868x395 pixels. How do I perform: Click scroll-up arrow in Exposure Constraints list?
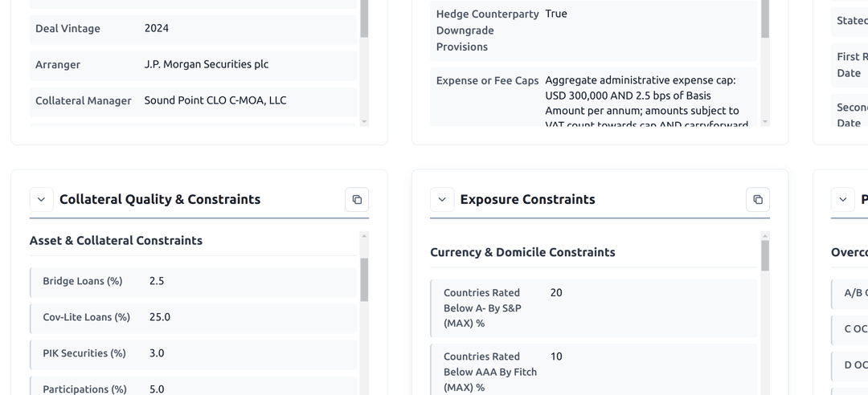click(765, 236)
